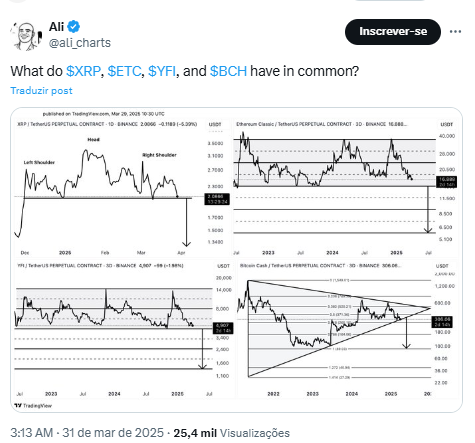475x443 pixels.
Task: Open the $YFI cashtag link
Action: (x=162, y=71)
